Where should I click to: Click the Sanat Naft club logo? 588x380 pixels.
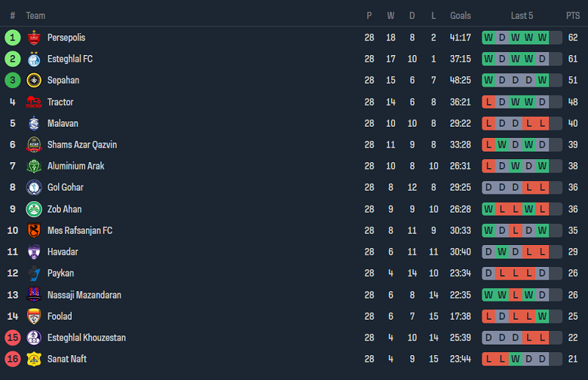(x=34, y=359)
